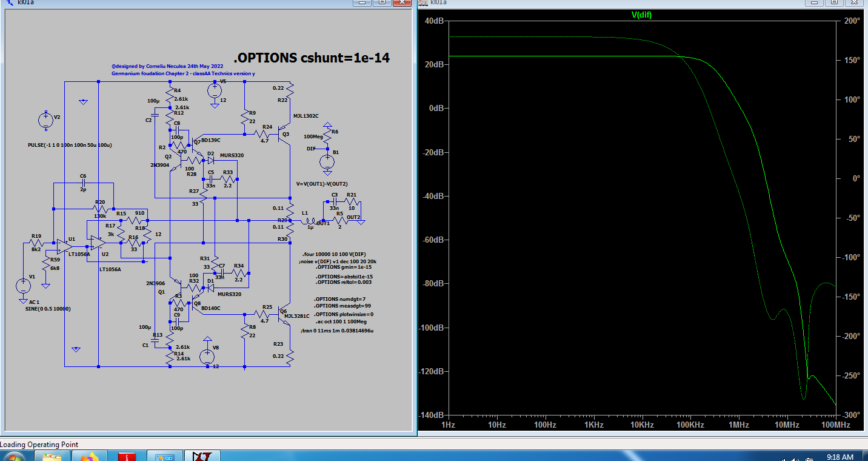Maximize the schematic window

pyautogui.click(x=382, y=2)
